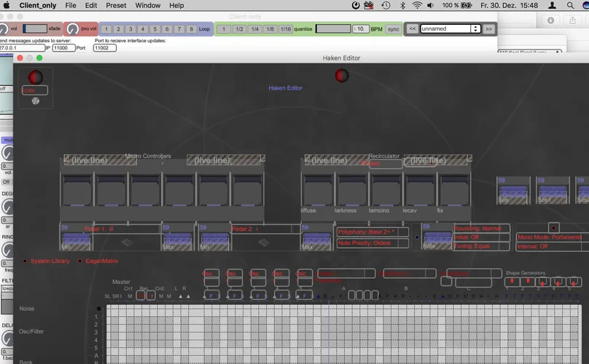This screenshot has width=589, height=364.
Task: Select the EaganMatrix radio option
Action: tap(80, 261)
